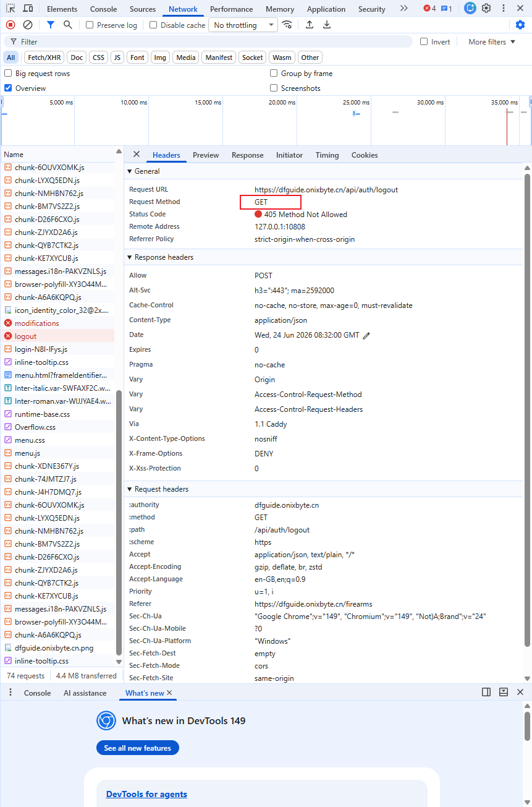Image resolution: width=532 pixels, height=807 pixels.
Task: Switch to the Console panel
Action: [103, 9]
